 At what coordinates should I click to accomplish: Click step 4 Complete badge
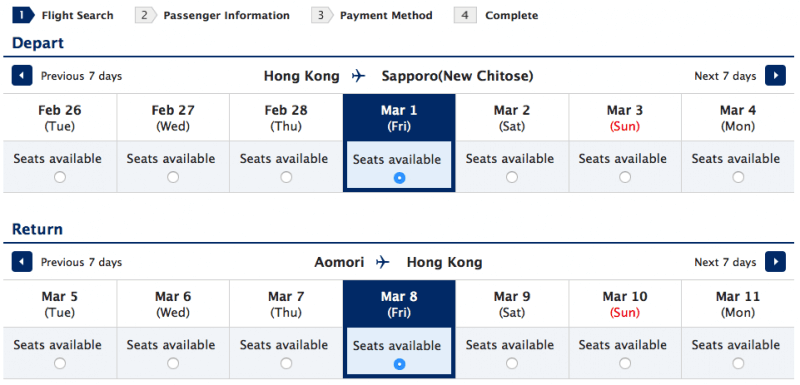(x=465, y=15)
